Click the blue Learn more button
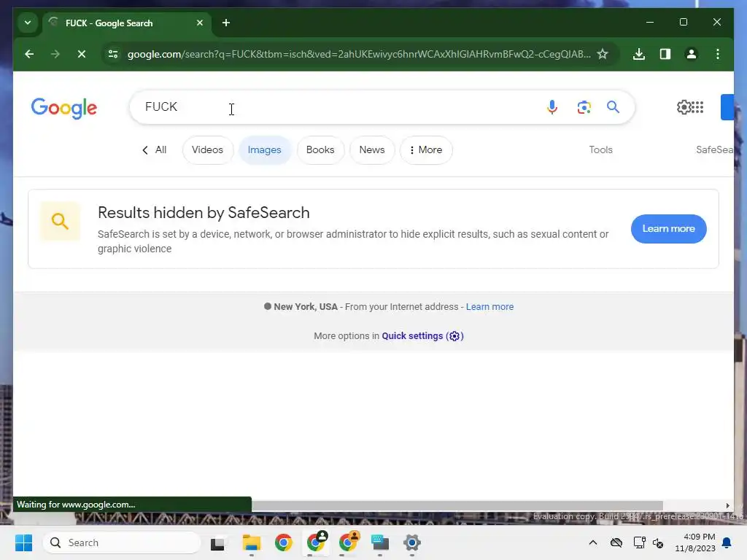This screenshot has width=747, height=560. point(668,229)
